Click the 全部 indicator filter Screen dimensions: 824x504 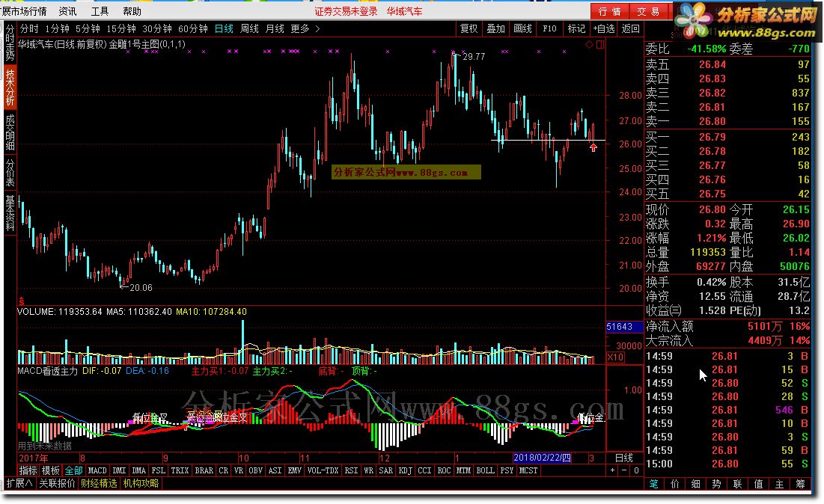click(x=73, y=470)
